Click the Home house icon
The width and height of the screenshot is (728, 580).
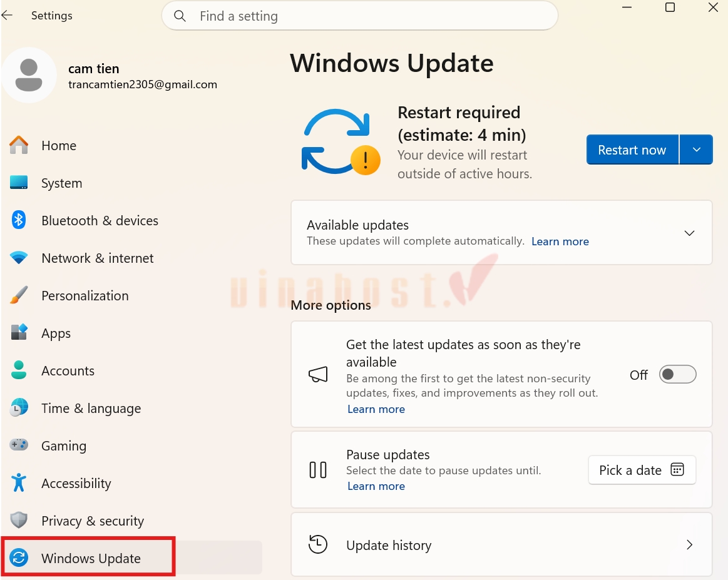[x=19, y=145]
